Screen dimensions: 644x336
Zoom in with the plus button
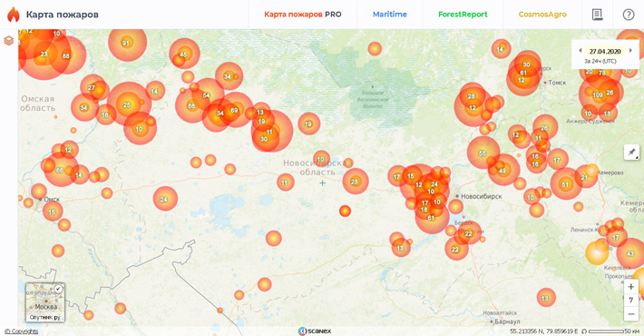pos(631,287)
